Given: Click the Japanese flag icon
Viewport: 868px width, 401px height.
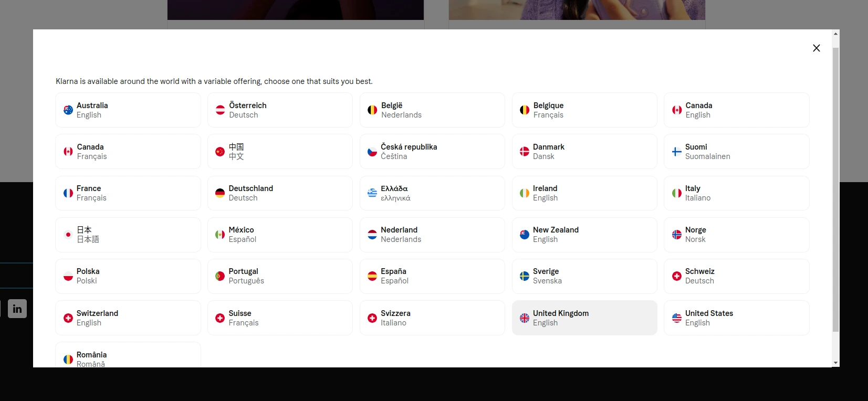Looking at the screenshot, I should point(68,235).
